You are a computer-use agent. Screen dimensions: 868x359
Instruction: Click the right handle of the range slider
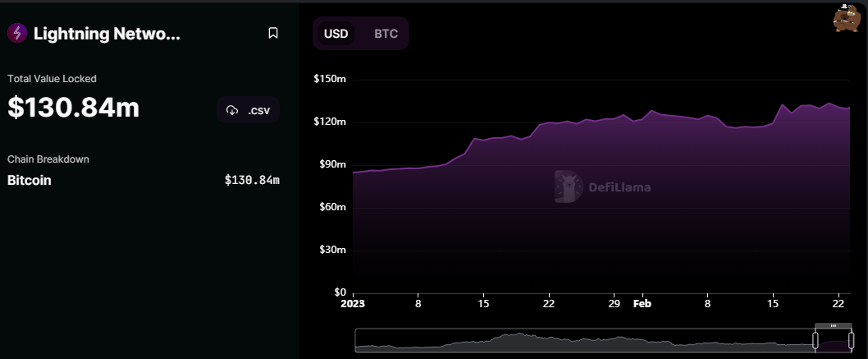tap(850, 339)
